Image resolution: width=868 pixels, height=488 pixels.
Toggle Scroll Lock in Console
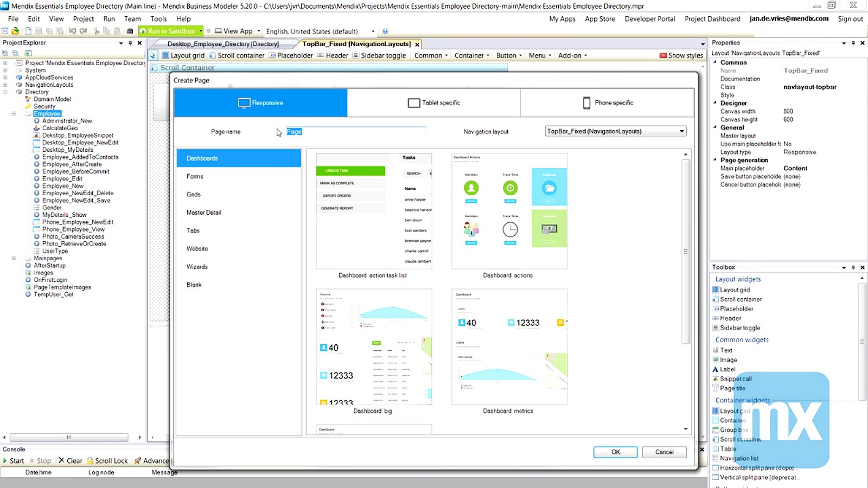(x=107, y=461)
